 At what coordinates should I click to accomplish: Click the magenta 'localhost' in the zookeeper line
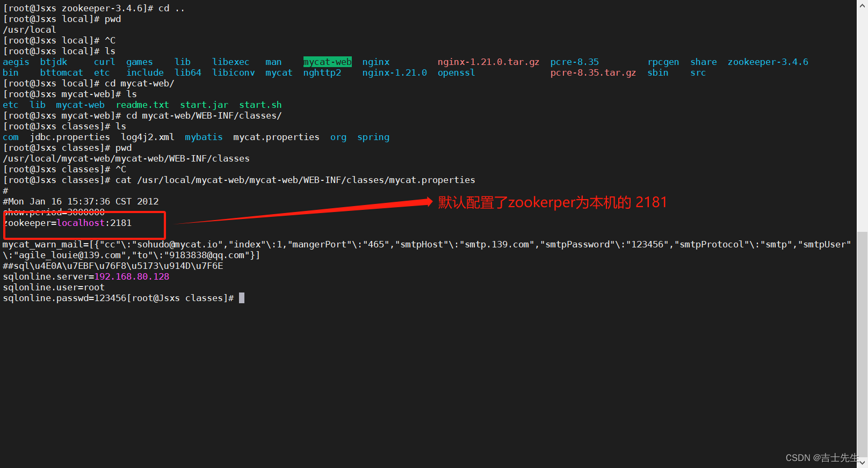pyautogui.click(x=81, y=223)
